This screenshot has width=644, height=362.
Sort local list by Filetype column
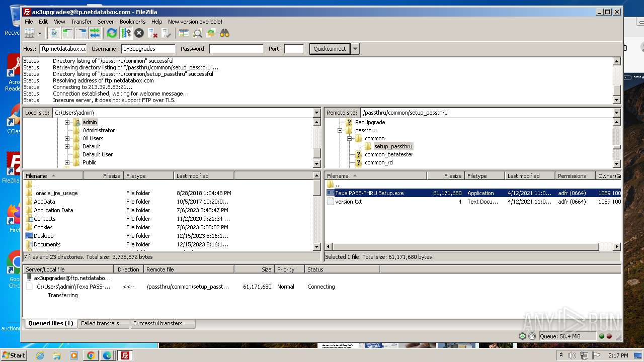pyautogui.click(x=148, y=176)
